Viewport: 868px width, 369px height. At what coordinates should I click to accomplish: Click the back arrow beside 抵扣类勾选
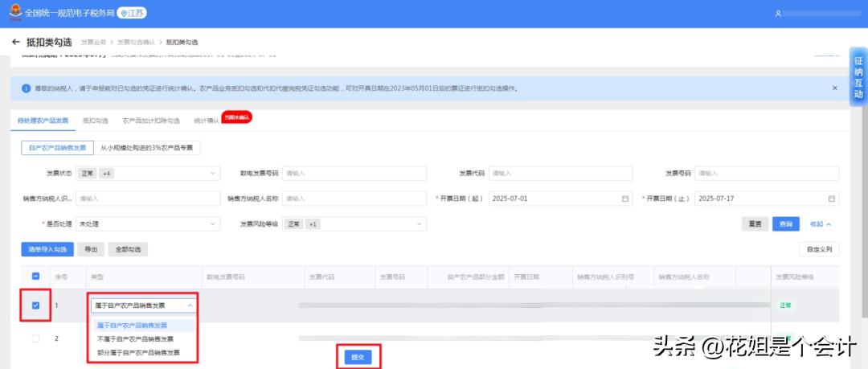pos(15,42)
